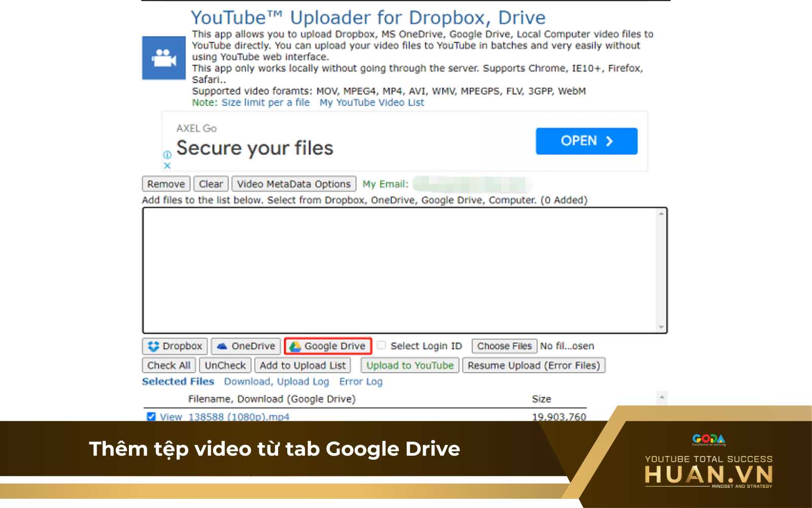Click the 19,903,760 file size value
This screenshot has width=812, height=508.
point(559,417)
